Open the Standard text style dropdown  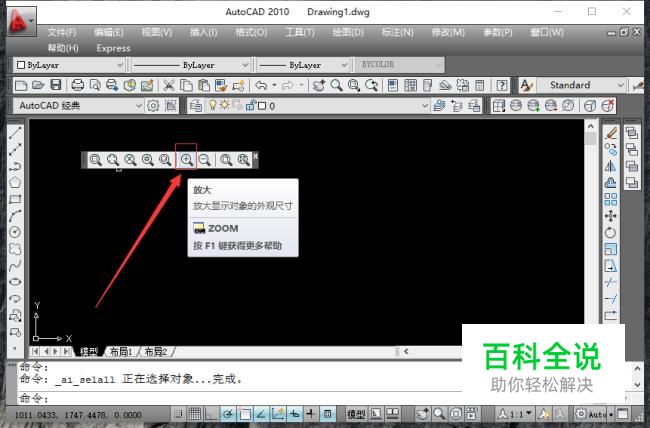tap(581, 85)
